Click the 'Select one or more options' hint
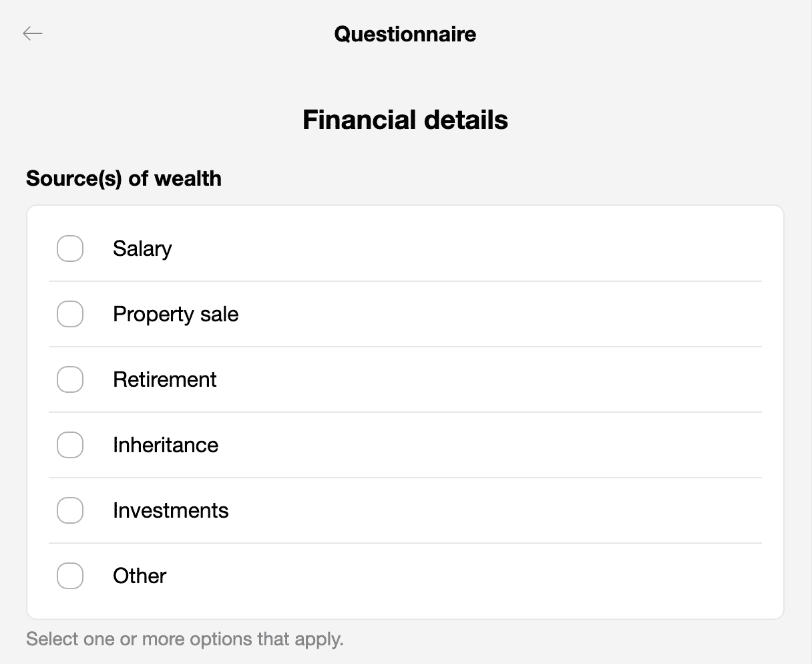Screen dimensions: 812x664 tap(185, 639)
